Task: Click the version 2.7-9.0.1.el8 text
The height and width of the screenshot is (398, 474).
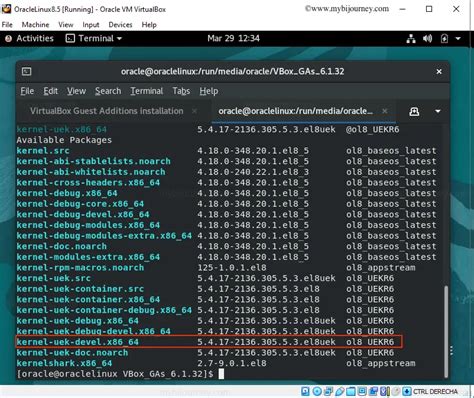Action: point(232,363)
